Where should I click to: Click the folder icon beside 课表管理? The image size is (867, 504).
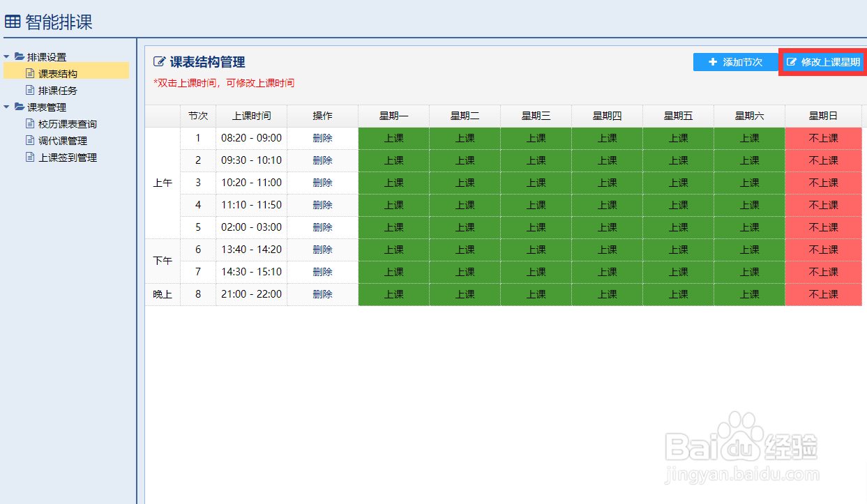click(x=20, y=107)
